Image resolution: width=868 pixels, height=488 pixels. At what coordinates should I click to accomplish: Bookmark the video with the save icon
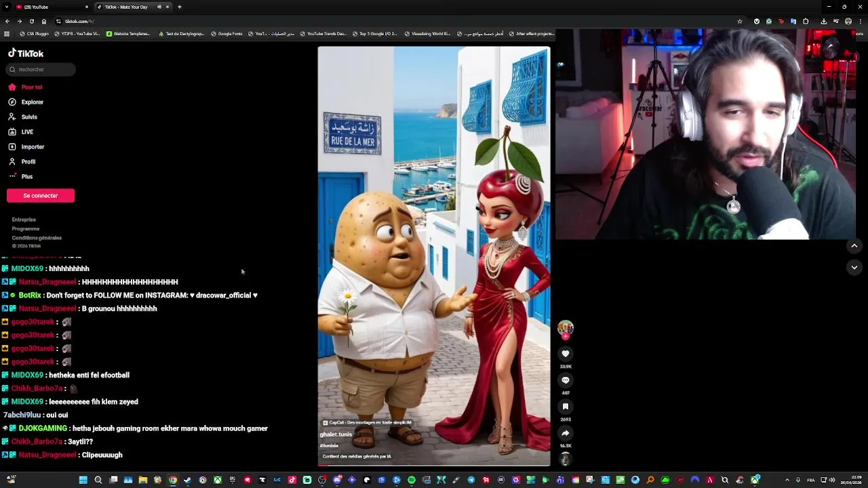(x=566, y=407)
